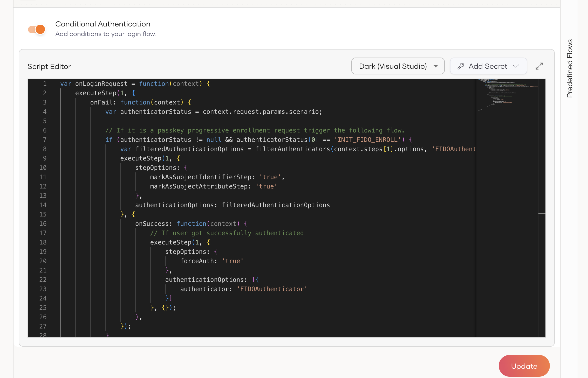Click the 'FIDOAuthenticator' string on line 23

click(x=272, y=289)
